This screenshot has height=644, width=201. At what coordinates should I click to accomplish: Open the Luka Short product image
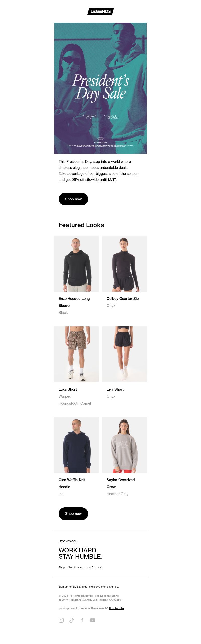click(x=77, y=354)
